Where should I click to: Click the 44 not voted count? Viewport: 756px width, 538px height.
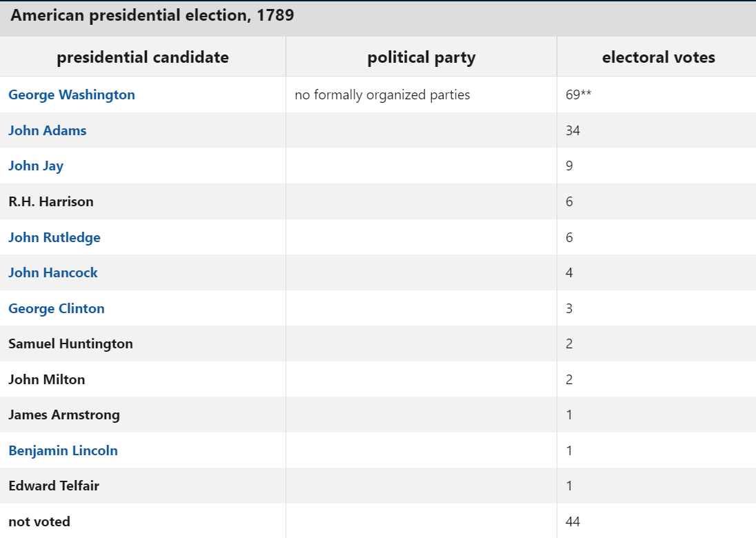coord(573,521)
